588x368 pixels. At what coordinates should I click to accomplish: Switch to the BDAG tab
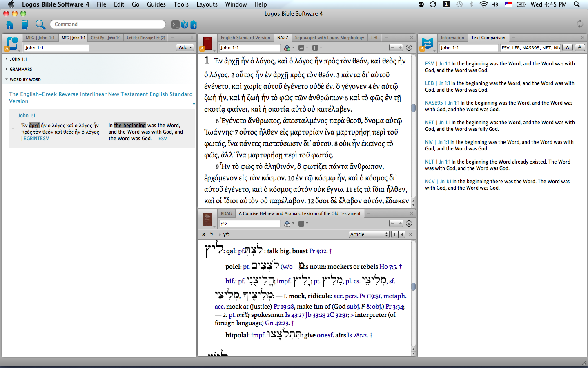[x=226, y=213]
